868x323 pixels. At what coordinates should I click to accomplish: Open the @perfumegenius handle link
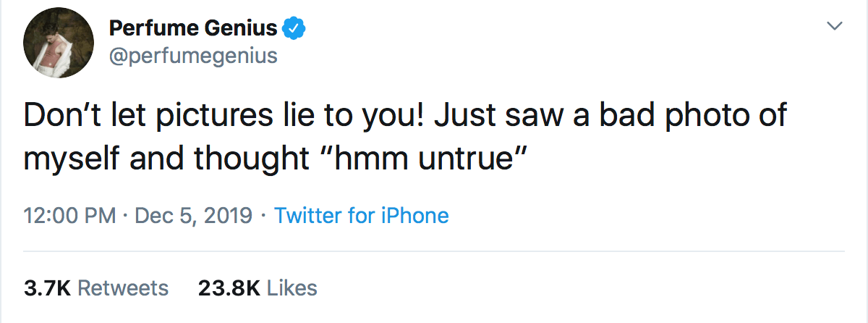coord(193,56)
